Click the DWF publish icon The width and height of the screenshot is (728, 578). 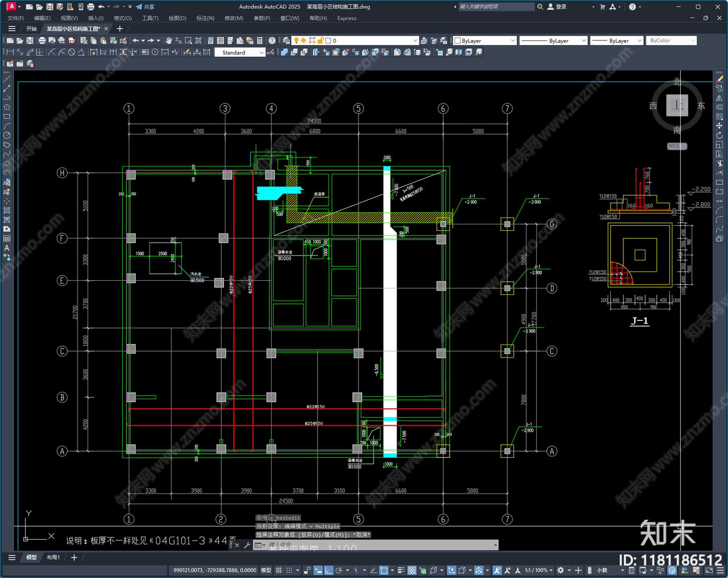(x=71, y=41)
